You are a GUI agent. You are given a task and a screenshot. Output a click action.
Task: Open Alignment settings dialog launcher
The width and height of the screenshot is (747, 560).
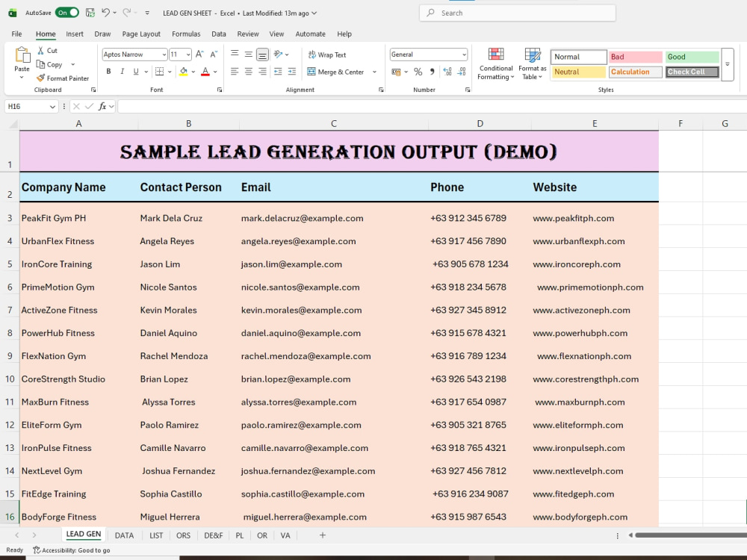point(381,90)
